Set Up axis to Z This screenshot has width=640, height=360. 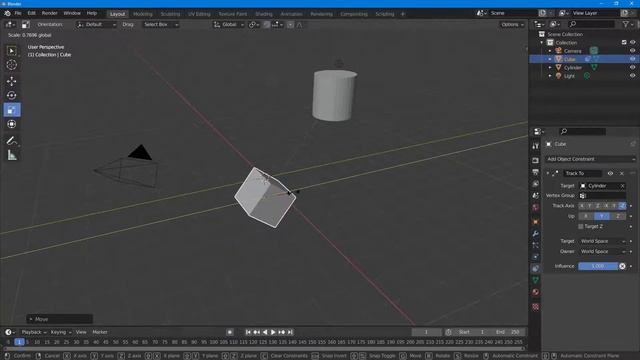pyautogui.click(x=618, y=216)
